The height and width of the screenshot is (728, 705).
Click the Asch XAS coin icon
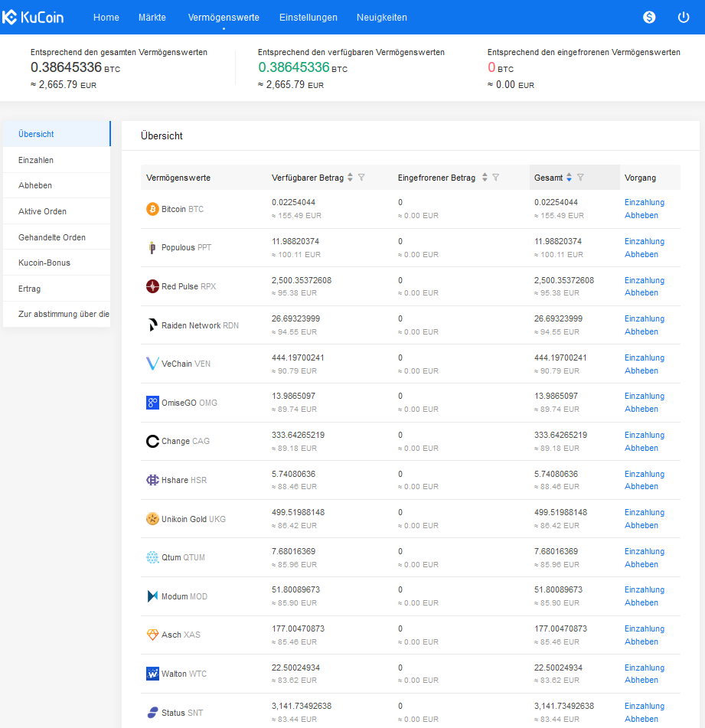tap(152, 635)
